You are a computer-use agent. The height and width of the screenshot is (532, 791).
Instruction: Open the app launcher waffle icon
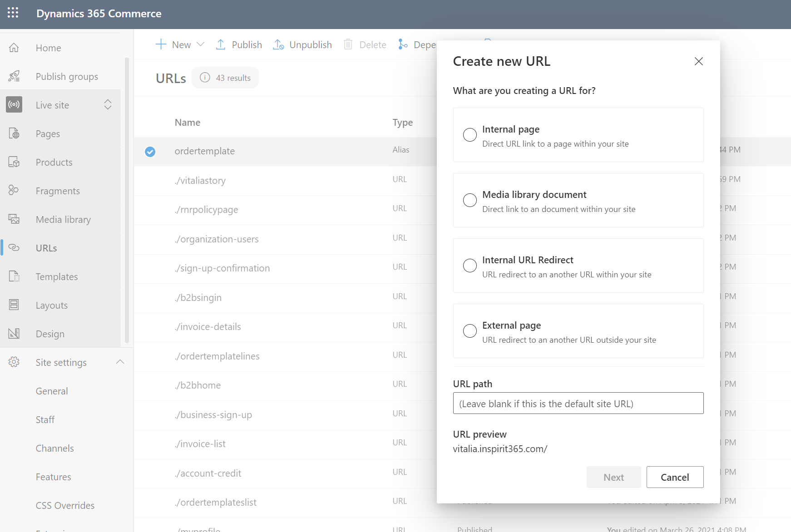point(13,13)
